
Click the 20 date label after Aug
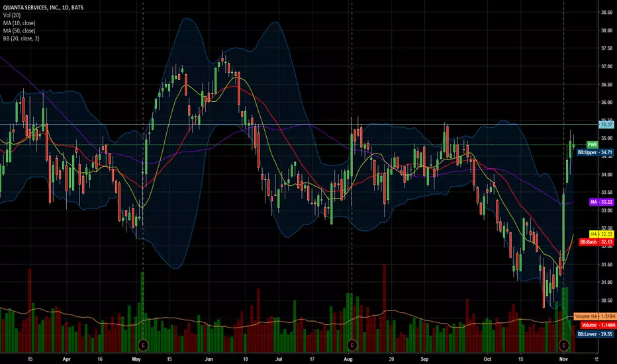(391, 359)
